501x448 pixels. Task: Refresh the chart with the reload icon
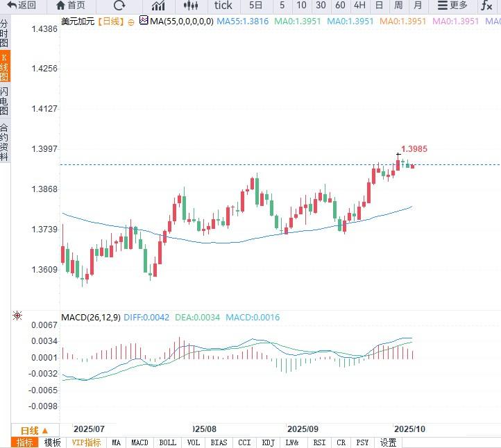(119, 6)
